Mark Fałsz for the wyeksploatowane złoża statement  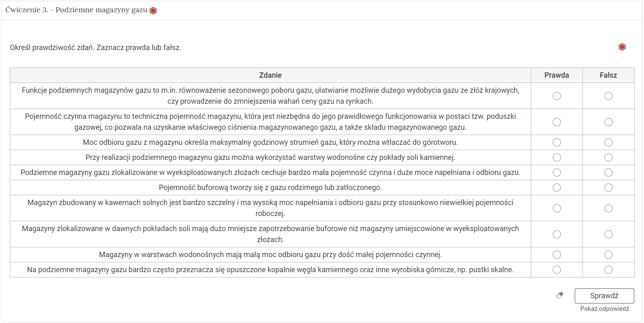(608, 172)
